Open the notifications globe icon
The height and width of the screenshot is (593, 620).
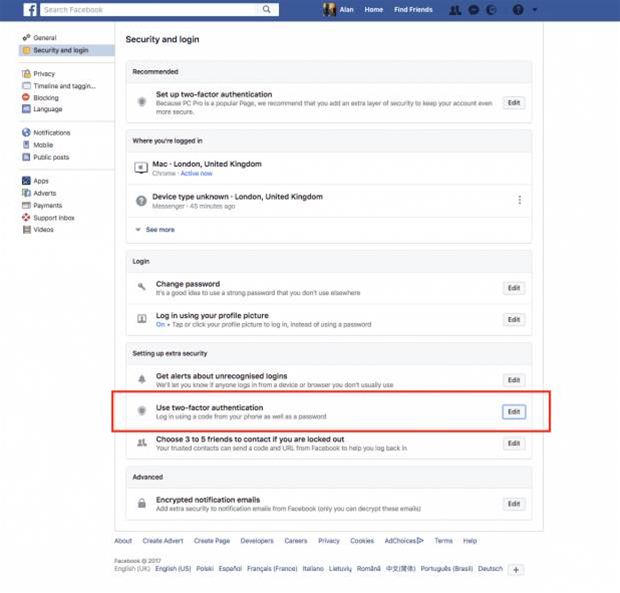(x=489, y=10)
